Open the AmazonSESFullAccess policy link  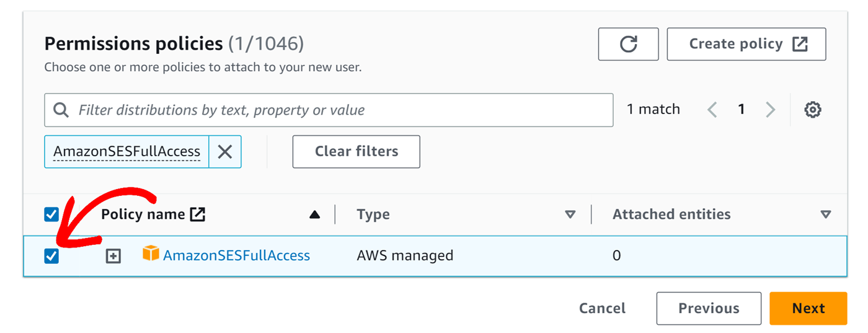click(x=236, y=255)
